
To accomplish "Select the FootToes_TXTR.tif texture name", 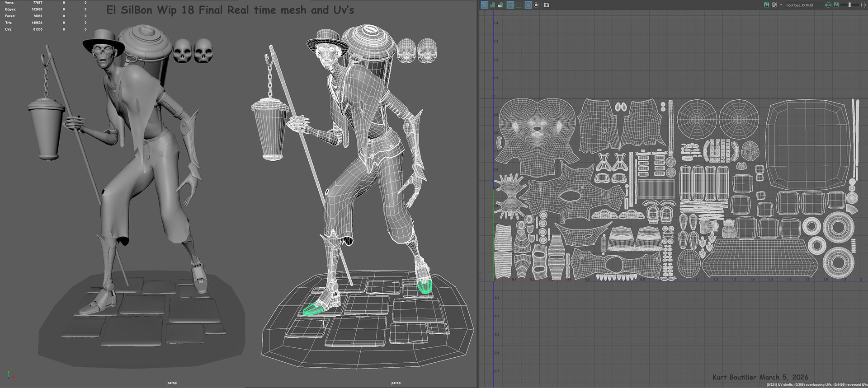I will click(x=799, y=5).
